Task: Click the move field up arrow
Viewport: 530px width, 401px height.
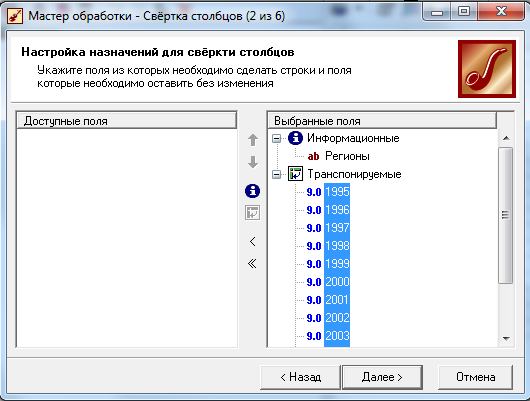Action: (x=253, y=140)
